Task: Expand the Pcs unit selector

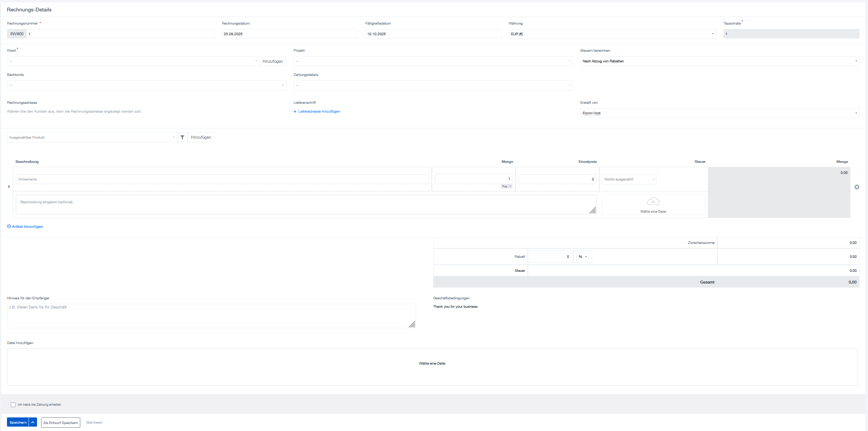Action: (x=507, y=186)
